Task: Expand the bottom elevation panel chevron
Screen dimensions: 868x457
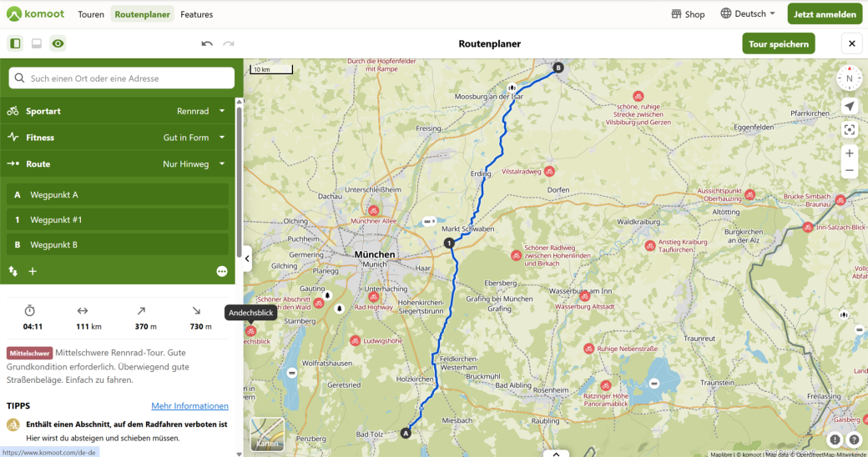Action: (556, 454)
